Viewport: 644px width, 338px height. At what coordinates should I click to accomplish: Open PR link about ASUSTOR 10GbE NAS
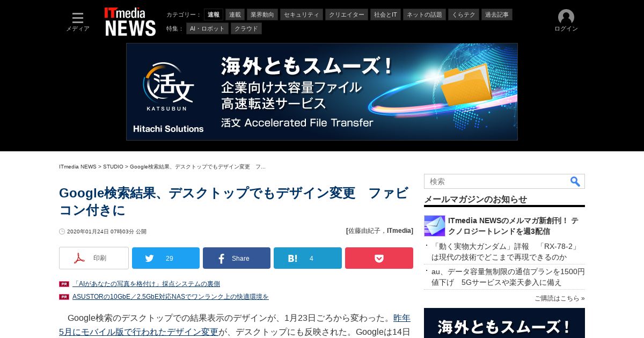pyautogui.click(x=171, y=297)
